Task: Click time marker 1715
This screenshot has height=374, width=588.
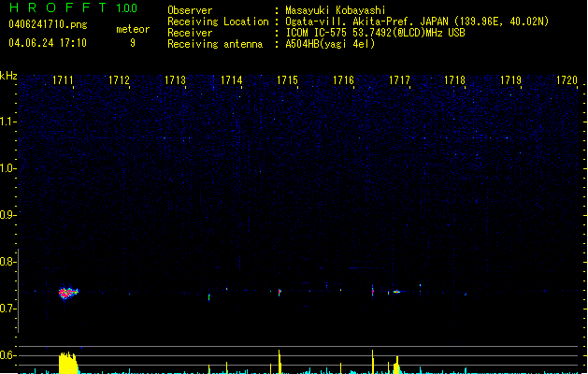Action: point(287,80)
